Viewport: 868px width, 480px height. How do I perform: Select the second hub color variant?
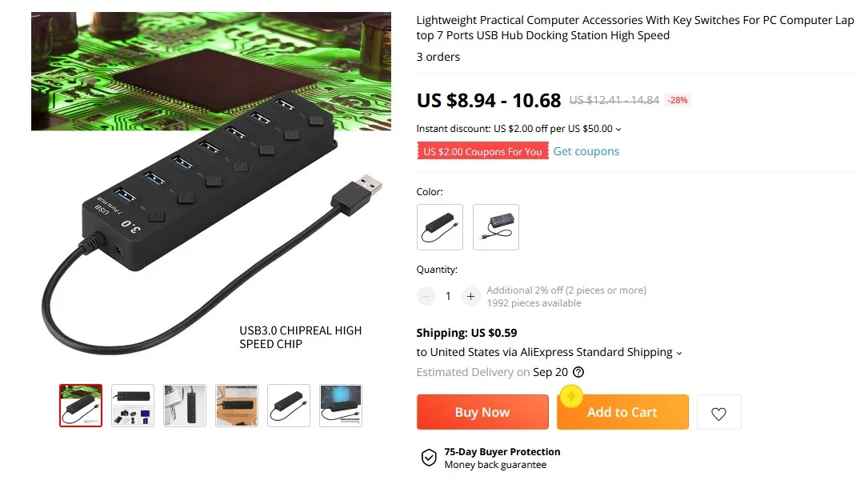click(496, 227)
